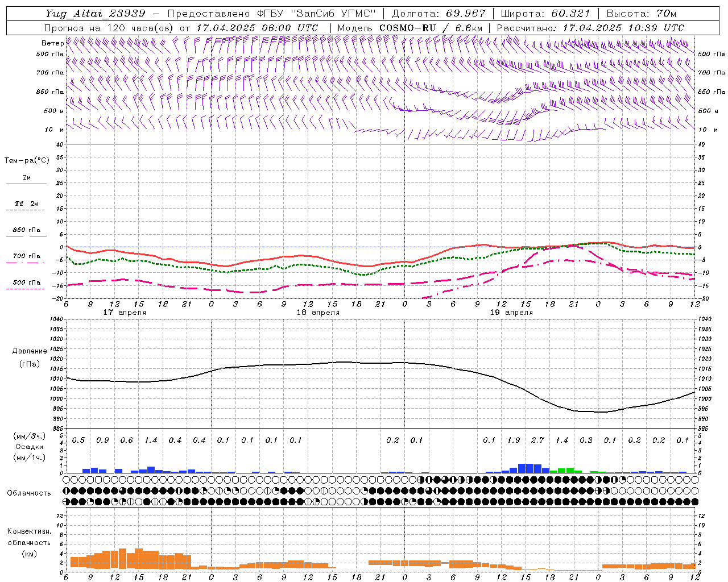Click the date label 19 апреля
The image size is (728, 582).
[511, 313]
